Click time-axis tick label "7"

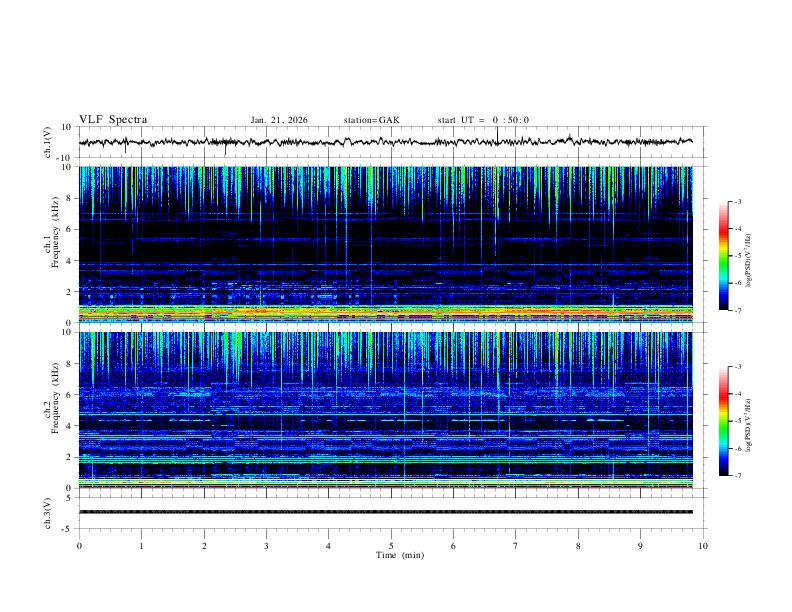point(515,546)
